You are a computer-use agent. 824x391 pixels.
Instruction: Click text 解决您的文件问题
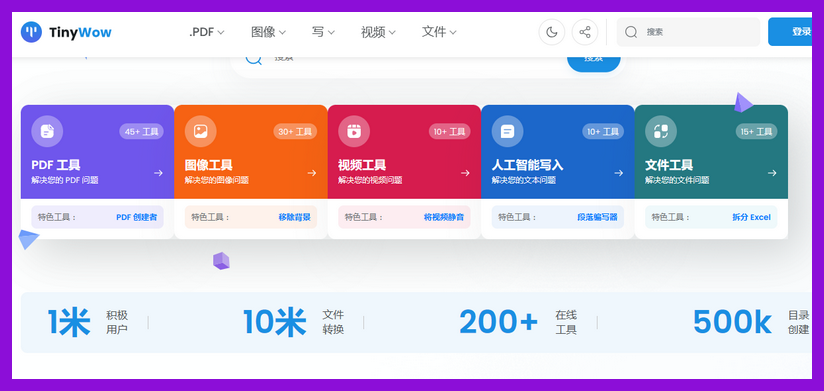[x=677, y=180]
